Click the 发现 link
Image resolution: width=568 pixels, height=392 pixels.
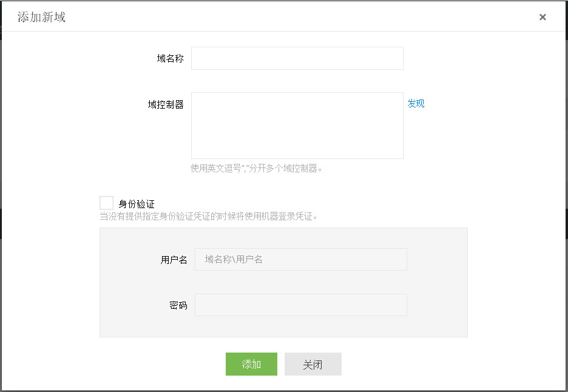pyautogui.click(x=416, y=104)
